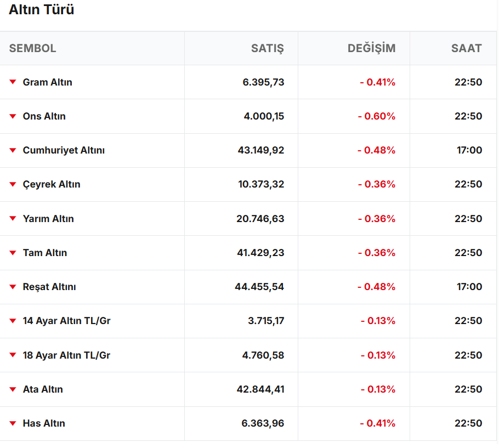This screenshot has height=448, width=499.
Task: Open the Çeyrek Altın row name
Action: coord(52,184)
